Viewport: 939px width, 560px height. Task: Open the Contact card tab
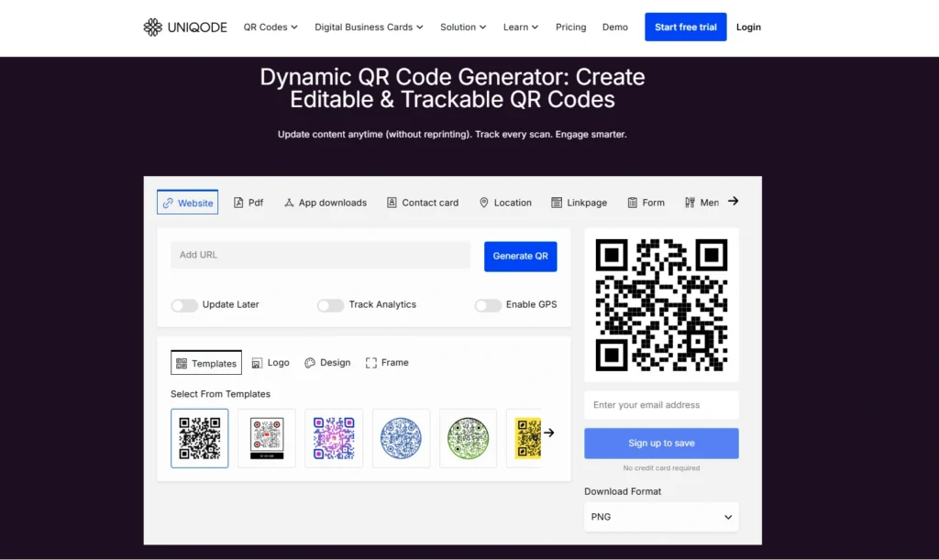click(423, 203)
